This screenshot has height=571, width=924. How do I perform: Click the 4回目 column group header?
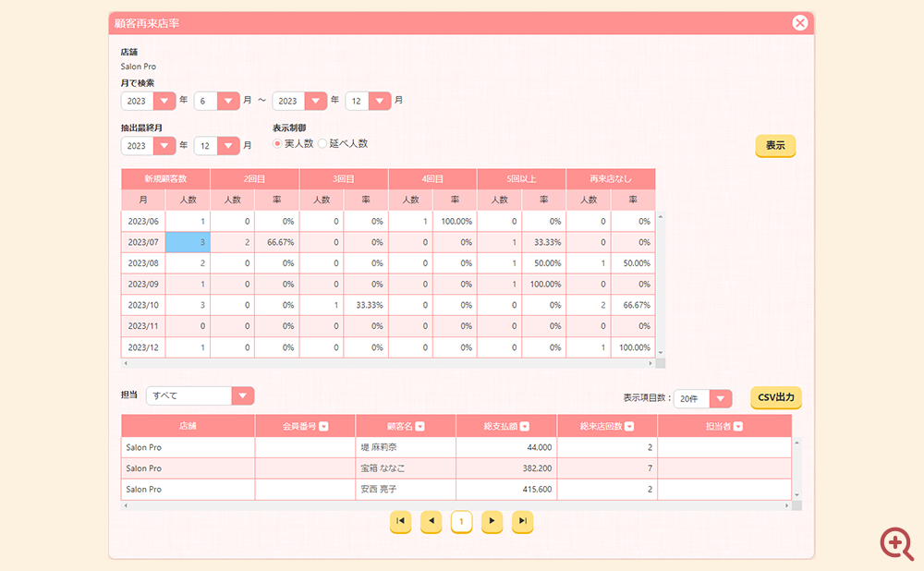pos(432,178)
